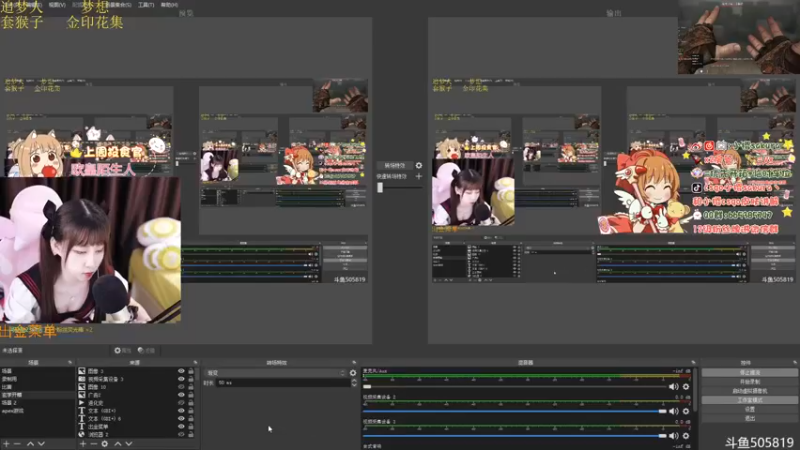
Task: Move the selected source down
Action: click(129, 444)
